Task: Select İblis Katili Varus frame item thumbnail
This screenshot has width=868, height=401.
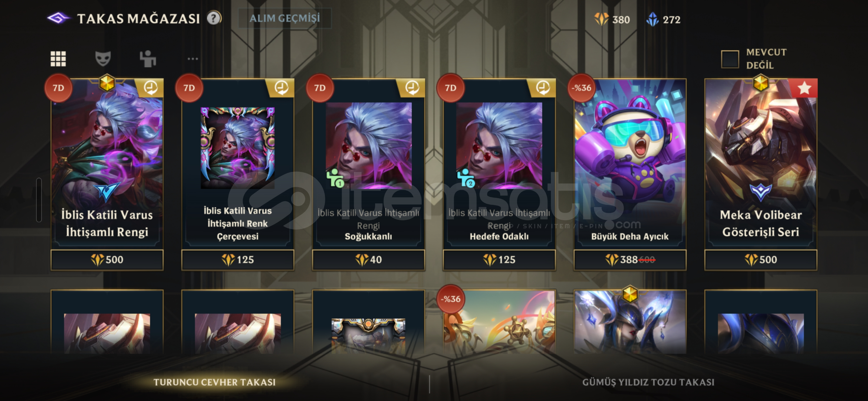Action: click(238, 148)
